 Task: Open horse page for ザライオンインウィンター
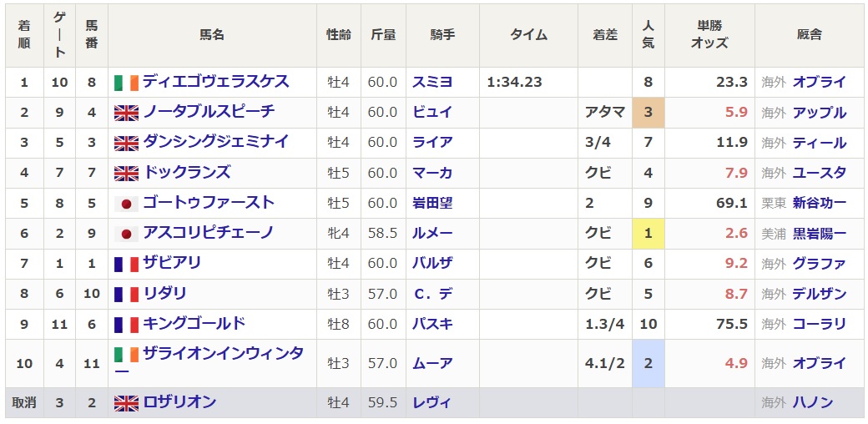[222, 354]
